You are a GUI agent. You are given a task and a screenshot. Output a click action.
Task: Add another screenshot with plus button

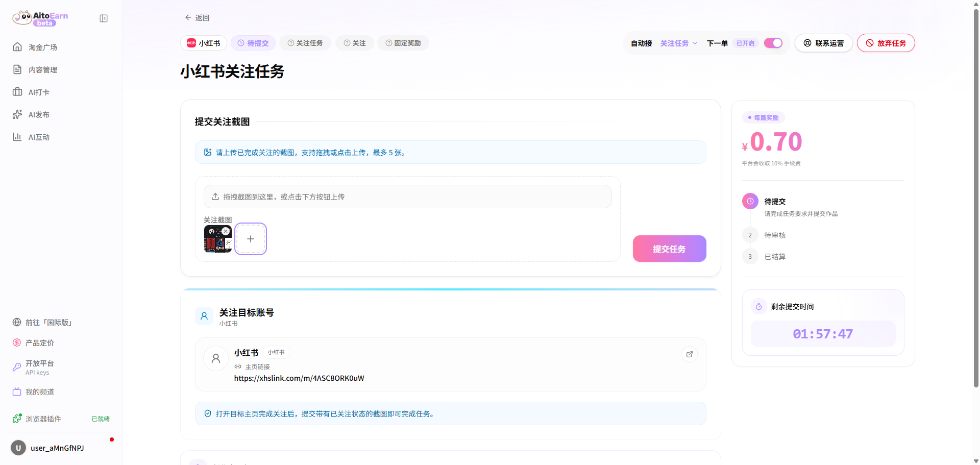point(251,239)
